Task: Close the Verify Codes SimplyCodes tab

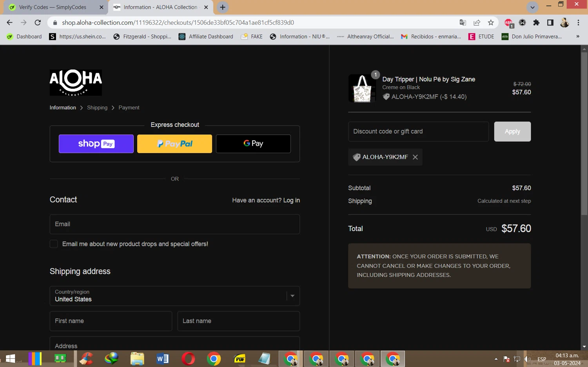Action: pyautogui.click(x=102, y=7)
